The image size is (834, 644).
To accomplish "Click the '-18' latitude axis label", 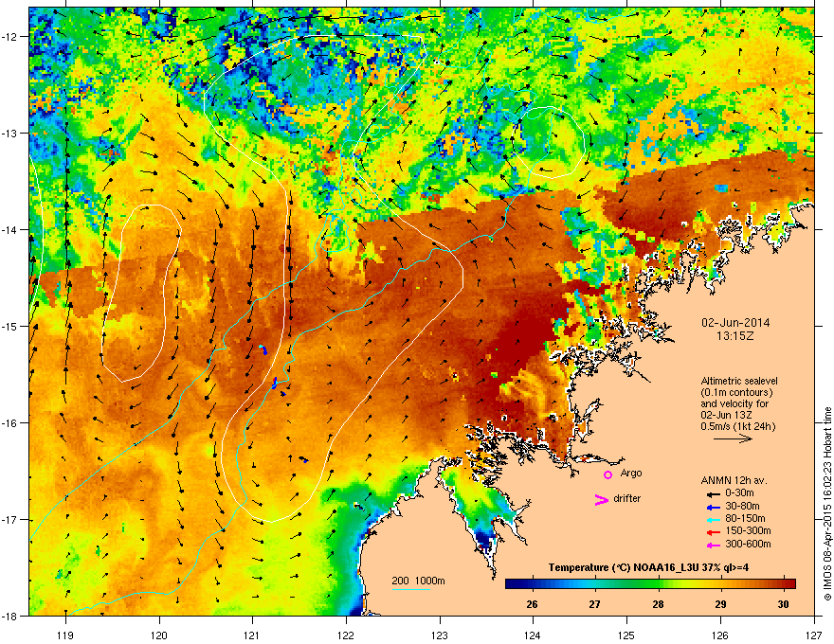I will tap(9, 617).
